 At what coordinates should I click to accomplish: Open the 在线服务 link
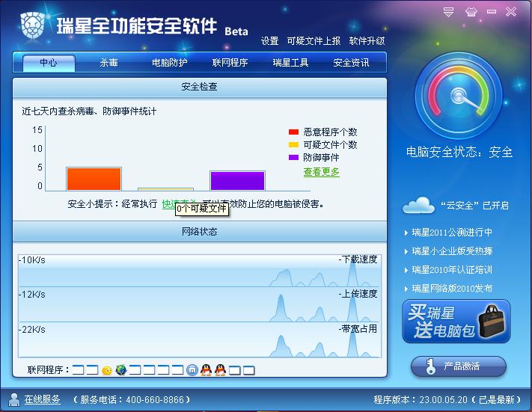(x=42, y=399)
